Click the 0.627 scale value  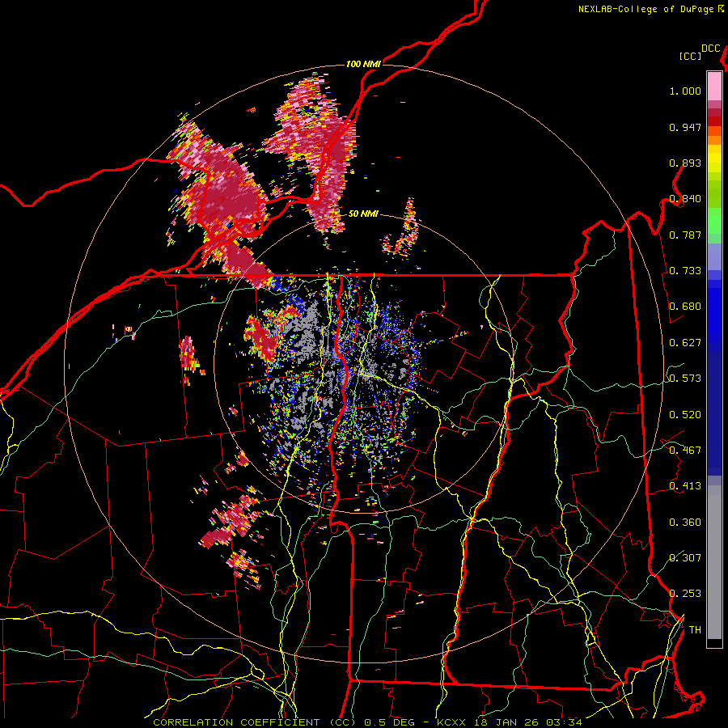coord(685,343)
